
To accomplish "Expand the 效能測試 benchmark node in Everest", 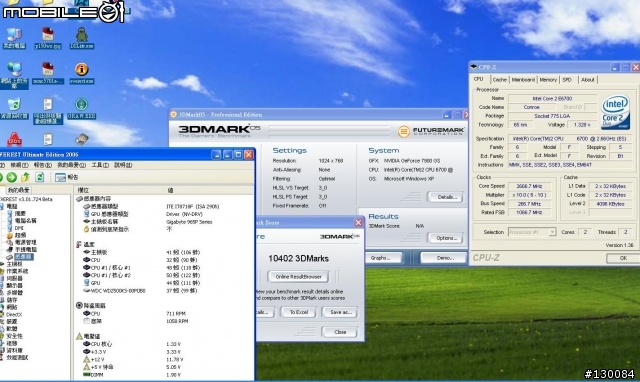I will (x=17, y=358).
